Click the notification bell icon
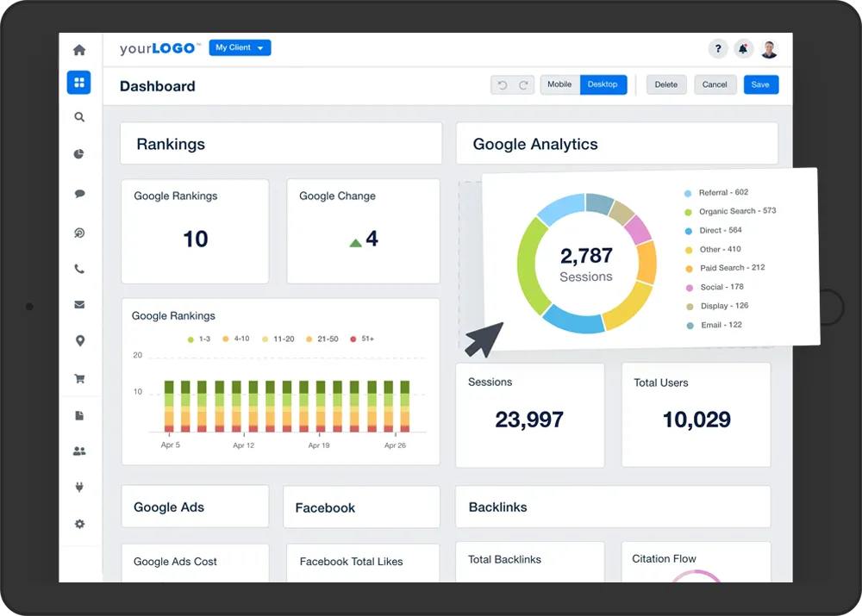Screen dimensions: 862x616 click(742, 49)
